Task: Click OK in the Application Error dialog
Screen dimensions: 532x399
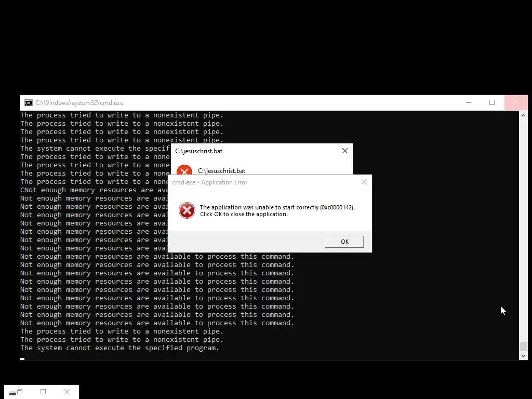Action: pyautogui.click(x=344, y=242)
